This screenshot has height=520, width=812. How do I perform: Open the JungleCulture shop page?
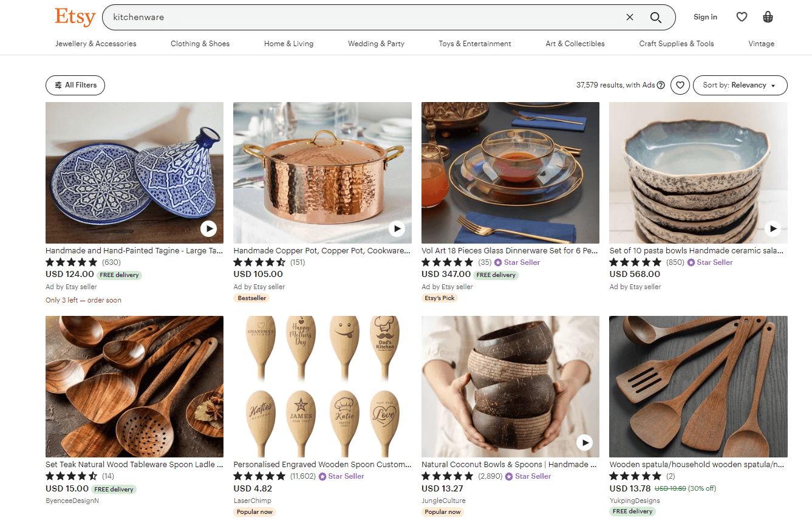click(x=443, y=500)
